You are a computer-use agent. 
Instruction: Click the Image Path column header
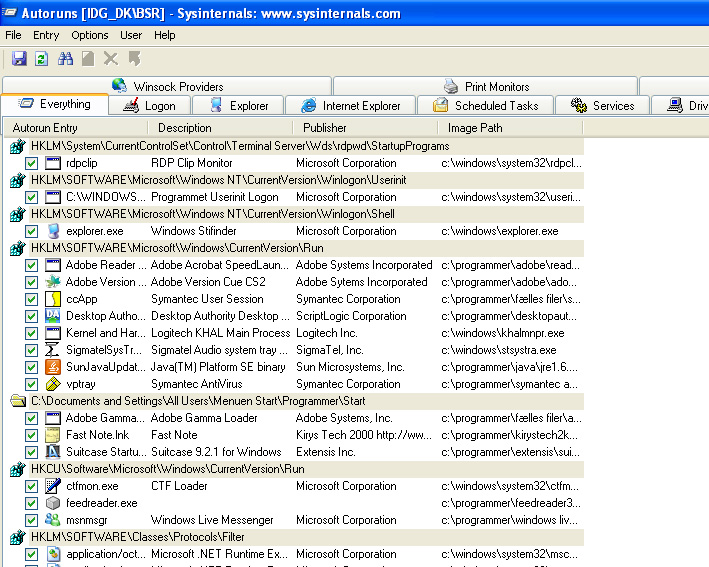point(475,128)
